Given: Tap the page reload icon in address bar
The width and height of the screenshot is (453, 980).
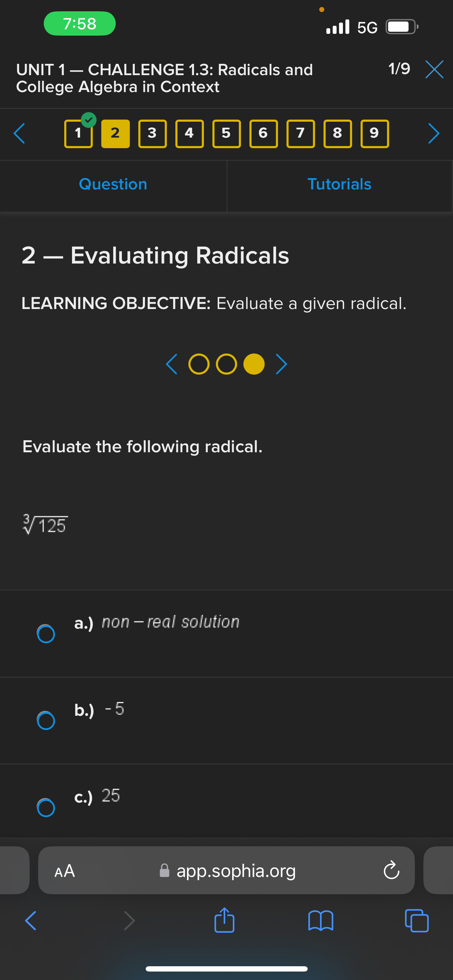Looking at the screenshot, I should 391,871.
